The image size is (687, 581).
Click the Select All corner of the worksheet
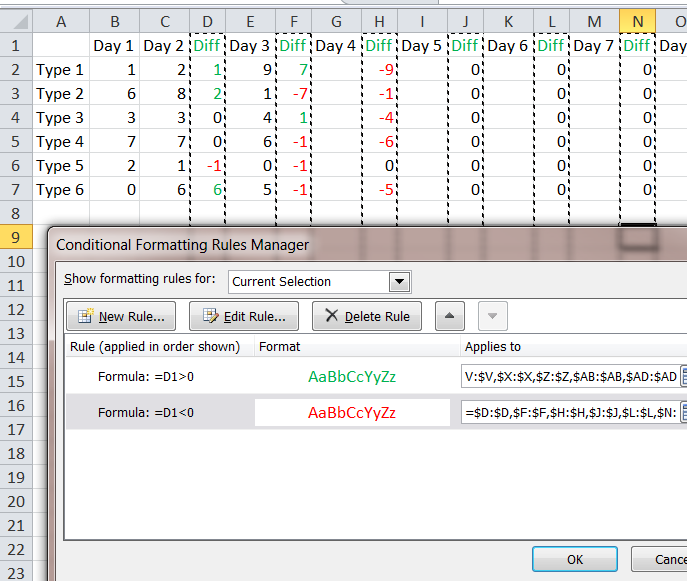pyautogui.click(x=16, y=21)
